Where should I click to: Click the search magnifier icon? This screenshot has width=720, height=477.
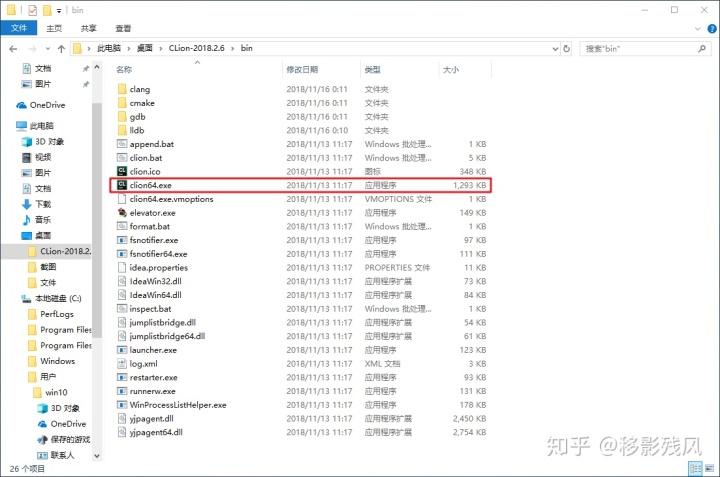click(x=702, y=48)
